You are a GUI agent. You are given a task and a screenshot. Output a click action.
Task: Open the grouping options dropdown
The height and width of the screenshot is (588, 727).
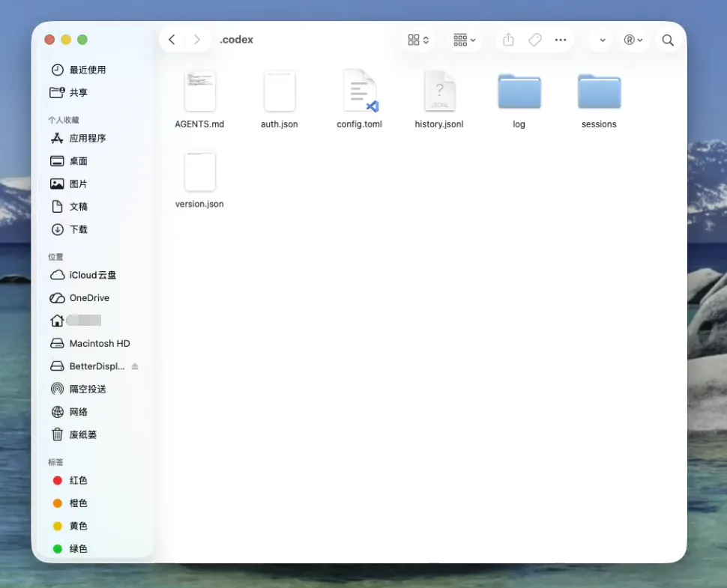coord(465,40)
